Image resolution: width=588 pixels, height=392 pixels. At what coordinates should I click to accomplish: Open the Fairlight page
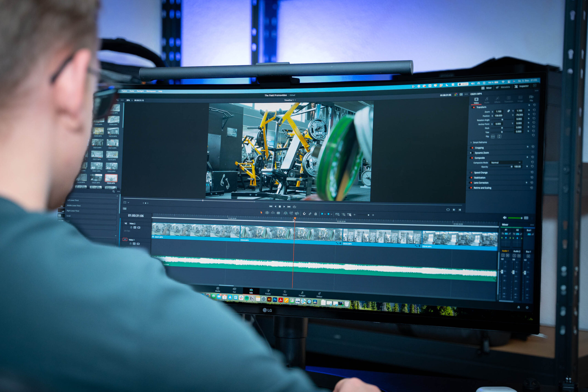click(302, 294)
